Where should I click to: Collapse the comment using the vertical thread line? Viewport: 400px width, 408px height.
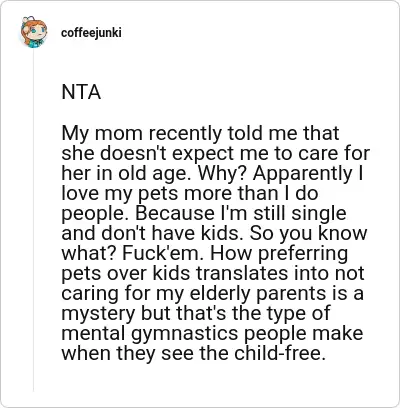[x=33, y=220]
